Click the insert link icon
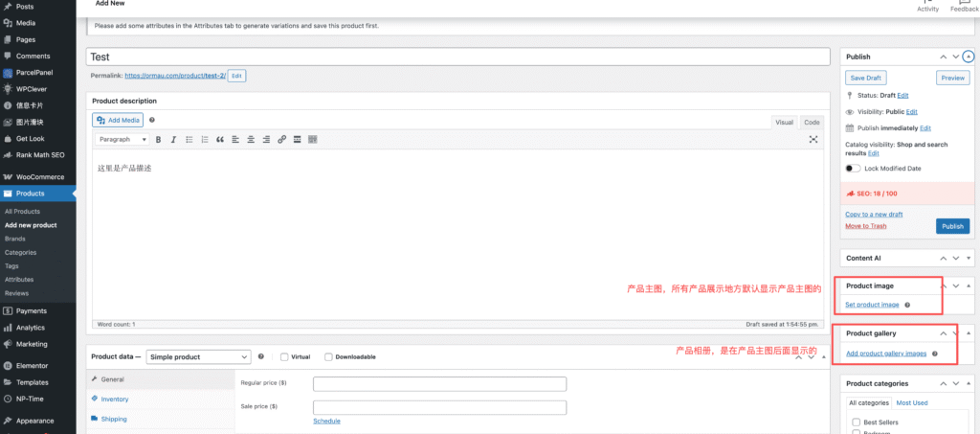 coord(281,140)
